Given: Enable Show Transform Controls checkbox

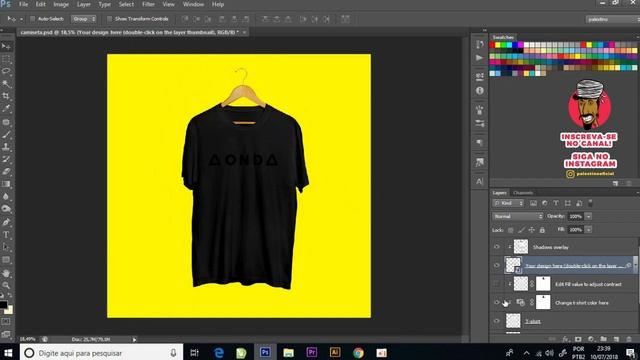Looking at the screenshot, I should [109, 19].
